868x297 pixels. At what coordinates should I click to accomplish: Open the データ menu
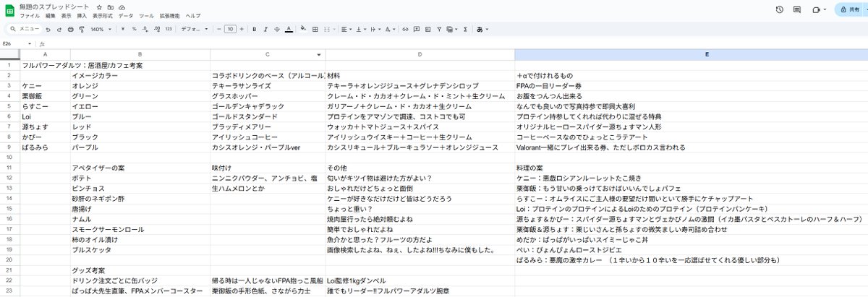tap(126, 15)
